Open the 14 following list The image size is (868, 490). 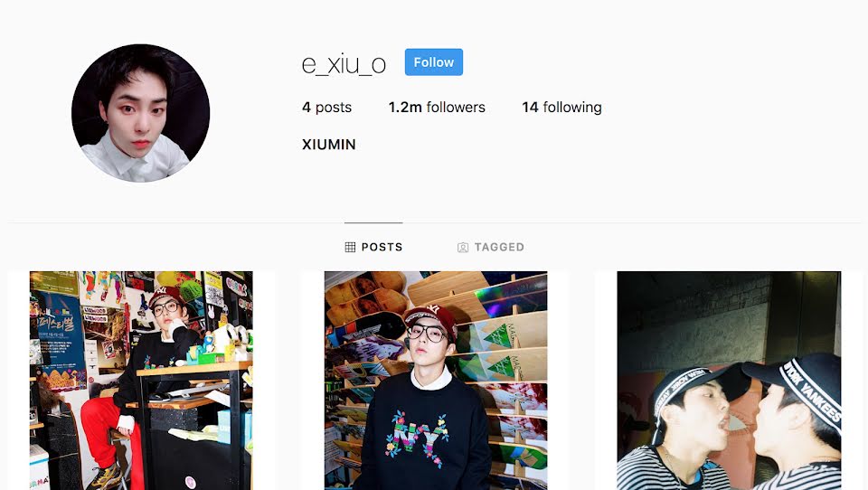click(x=561, y=107)
